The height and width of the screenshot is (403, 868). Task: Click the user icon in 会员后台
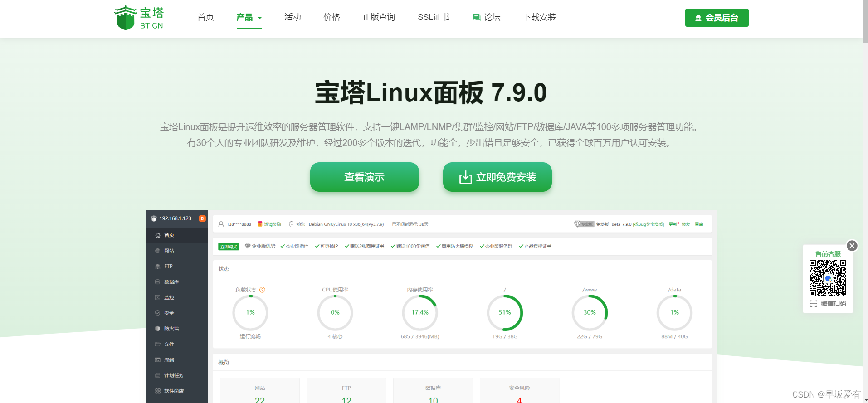pos(698,18)
